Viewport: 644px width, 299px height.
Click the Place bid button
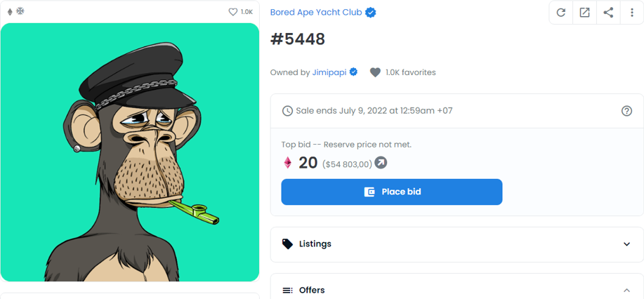click(391, 192)
